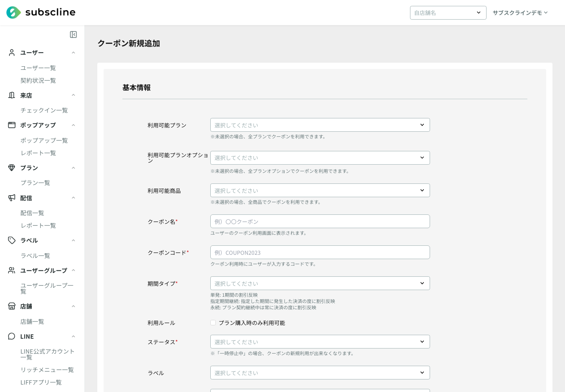Click the 配信 sidebar section header
Image resolution: width=565 pixels, height=392 pixels.
click(42, 198)
